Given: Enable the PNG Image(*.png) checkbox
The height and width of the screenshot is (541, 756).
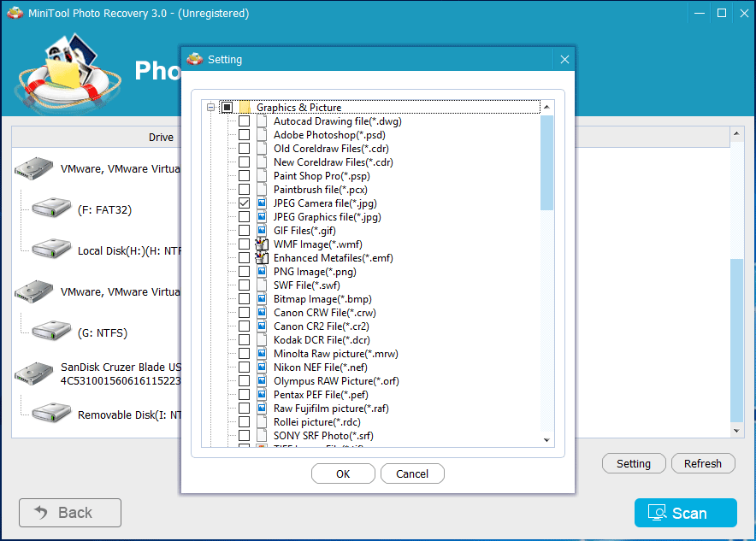Looking at the screenshot, I should pos(245,271).
